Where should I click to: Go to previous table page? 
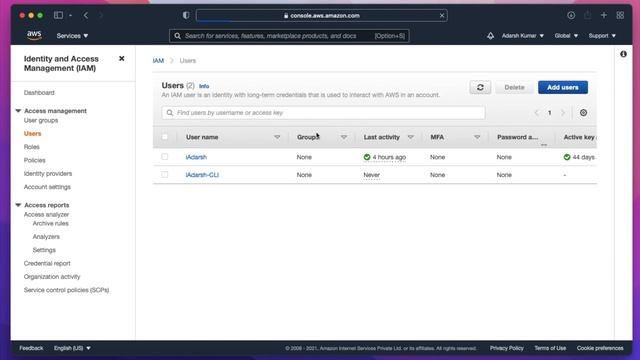click(536, 113)
